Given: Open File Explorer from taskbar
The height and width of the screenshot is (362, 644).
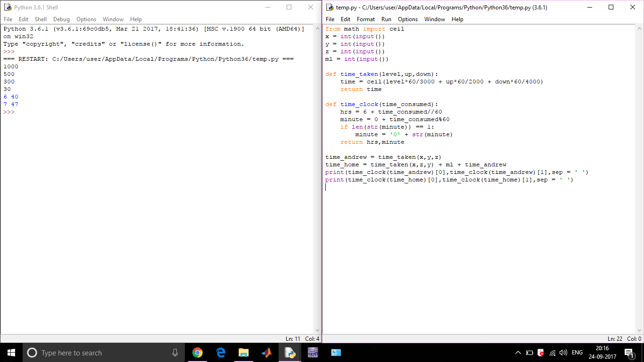Looking at the screenshot, I should [x=244, y=353].
